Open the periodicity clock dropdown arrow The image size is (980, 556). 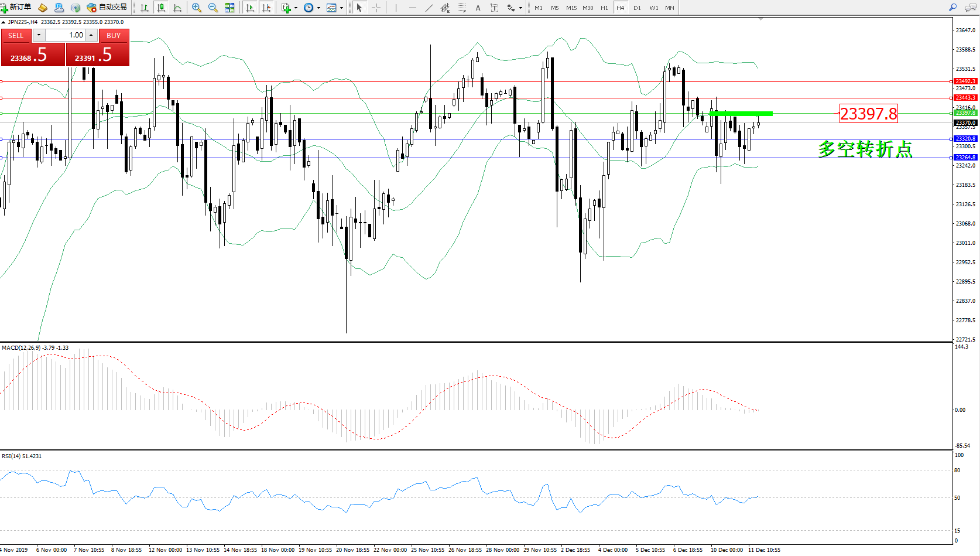point(318,8)
